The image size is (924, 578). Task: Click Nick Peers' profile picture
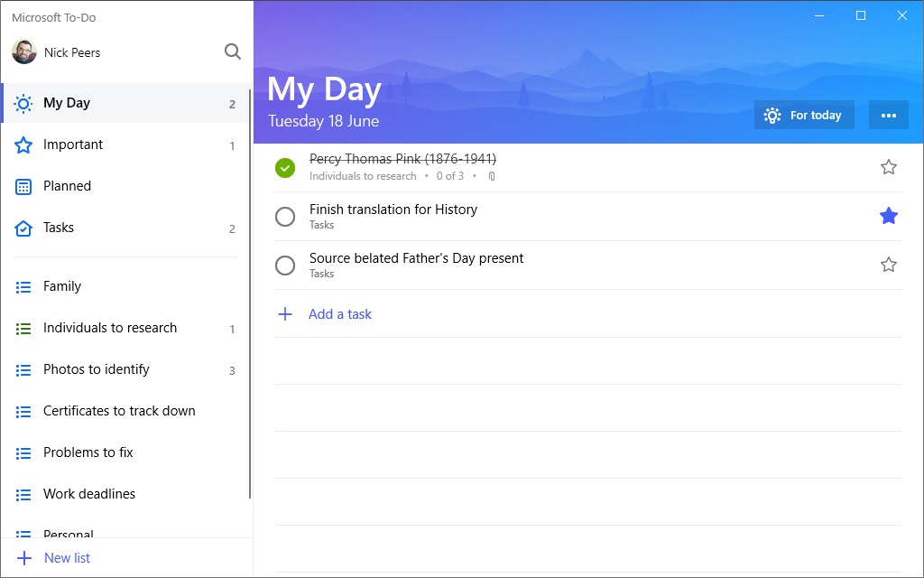coord(24,52)
